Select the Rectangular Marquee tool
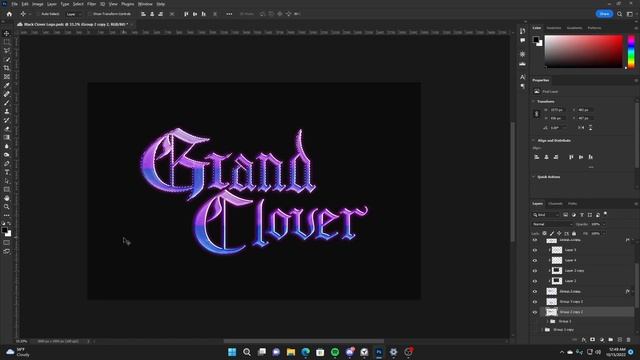The image size is (640, 360). click(x=7, y=42)
